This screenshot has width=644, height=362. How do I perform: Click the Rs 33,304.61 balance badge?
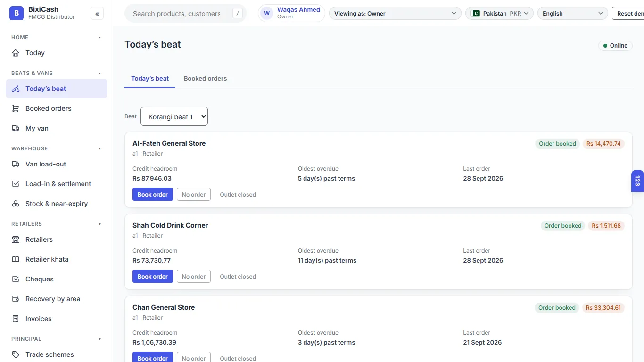pos(603,308)
